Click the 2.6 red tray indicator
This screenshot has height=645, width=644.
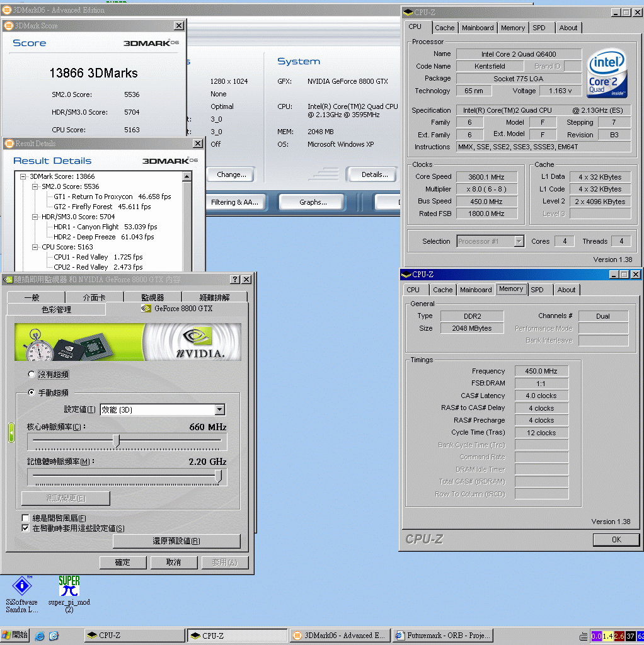[619, 636]
